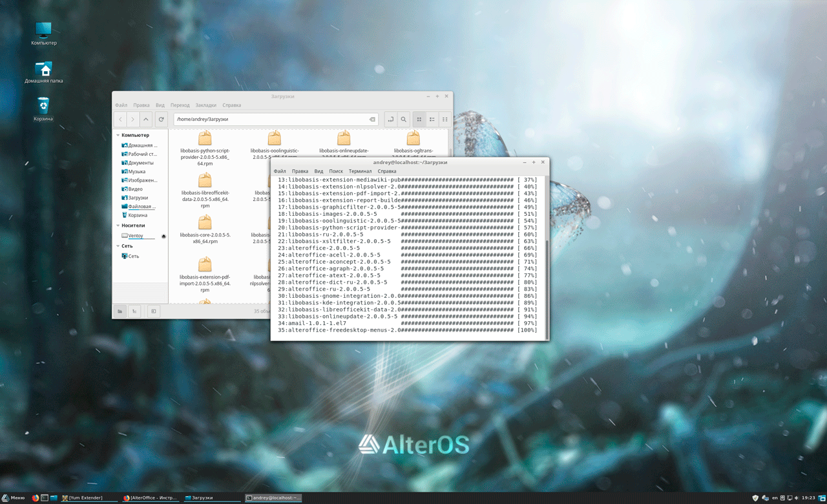This screenshot has width=827, height=504.
Task: Open the file manager Файл menu
Action: click(x=121, y=105)
